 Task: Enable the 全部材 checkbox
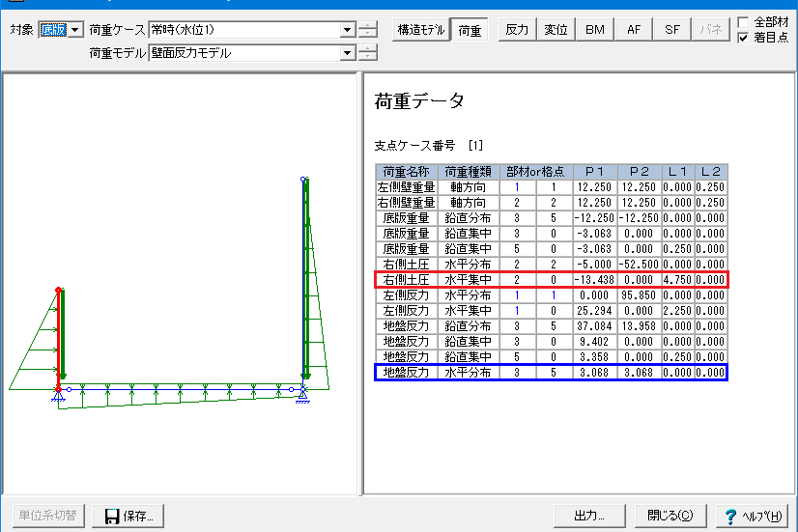(743, 22)
